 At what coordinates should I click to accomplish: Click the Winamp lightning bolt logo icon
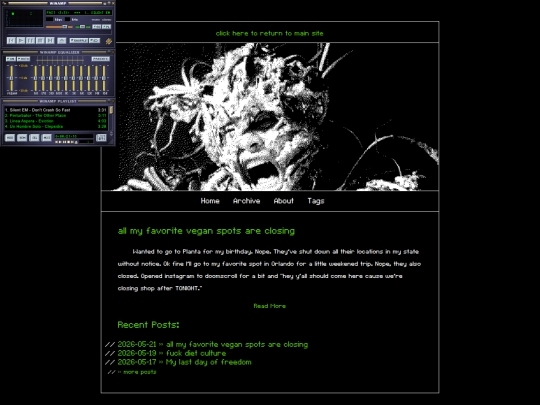click(x=109, y=41)
